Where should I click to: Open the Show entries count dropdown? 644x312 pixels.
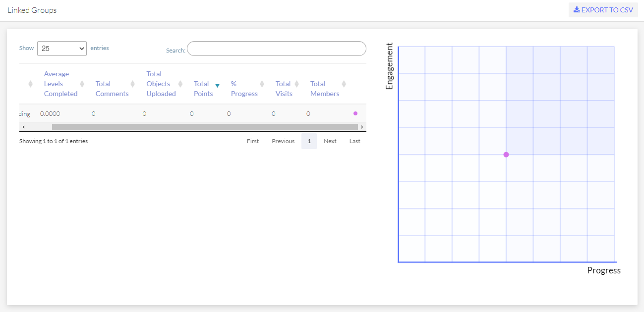coord(62,49)
